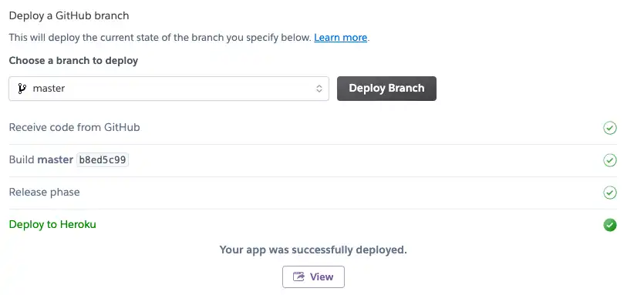The image size is (644, 295).
Task: Click the b8ed5c99 commit hash
Action: (103, 160)
